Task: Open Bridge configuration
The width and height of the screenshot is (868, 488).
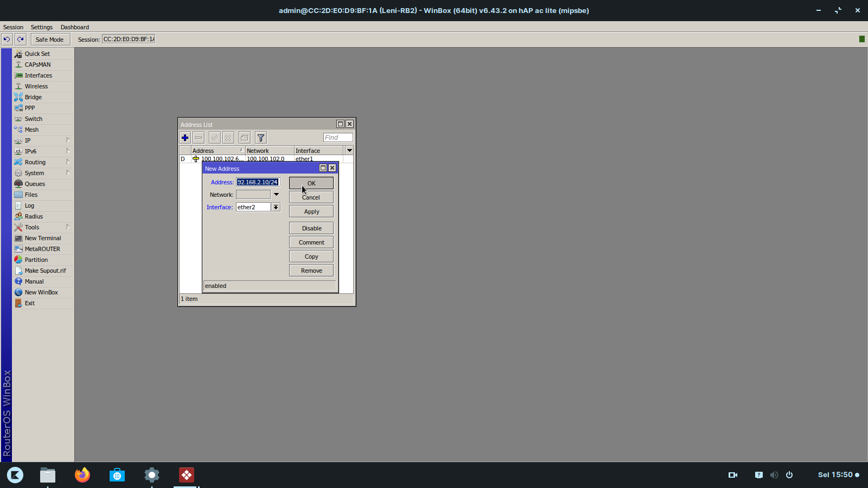Action: pos(43,97)
